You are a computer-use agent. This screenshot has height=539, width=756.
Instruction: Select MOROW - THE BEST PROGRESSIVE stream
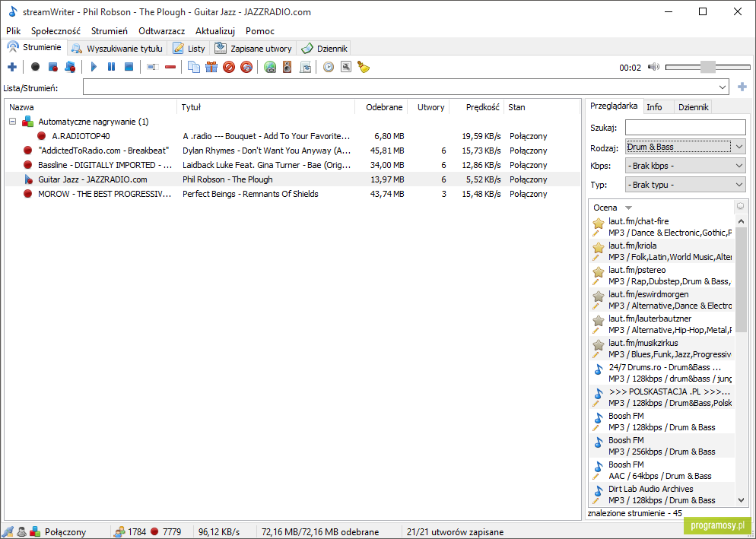(x=292, y=194)
